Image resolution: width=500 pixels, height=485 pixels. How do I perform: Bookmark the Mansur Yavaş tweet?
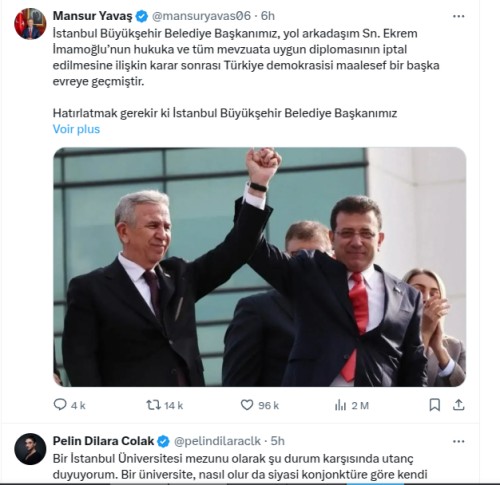click(435, 405)
